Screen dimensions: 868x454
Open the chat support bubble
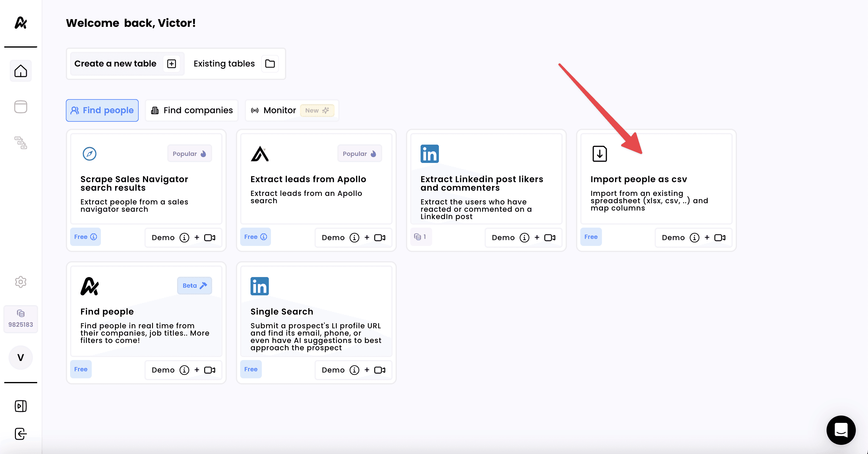(x=841, y=430)
